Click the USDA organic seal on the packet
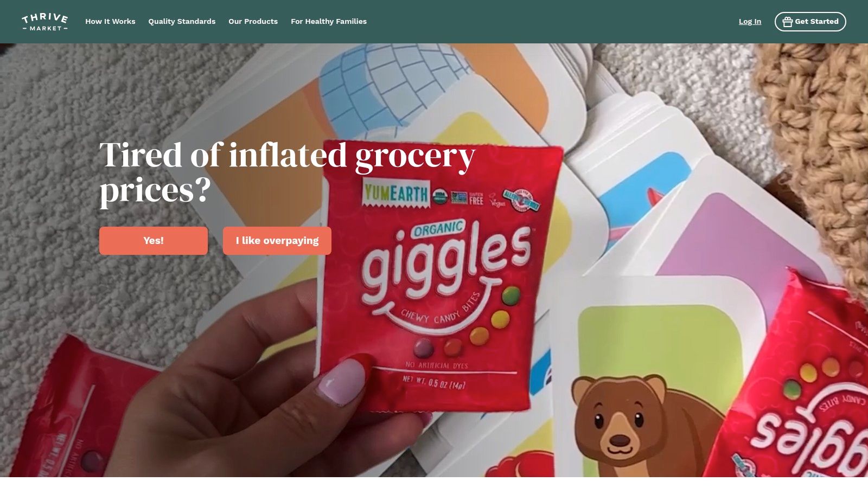Image resolution: width=868 pixels, height=488 pixels. (440, 197)
